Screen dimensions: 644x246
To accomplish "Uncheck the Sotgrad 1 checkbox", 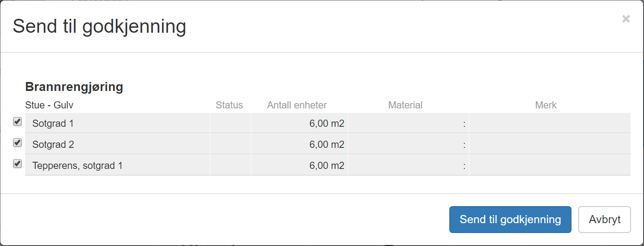I will click(x=17, y=121).
